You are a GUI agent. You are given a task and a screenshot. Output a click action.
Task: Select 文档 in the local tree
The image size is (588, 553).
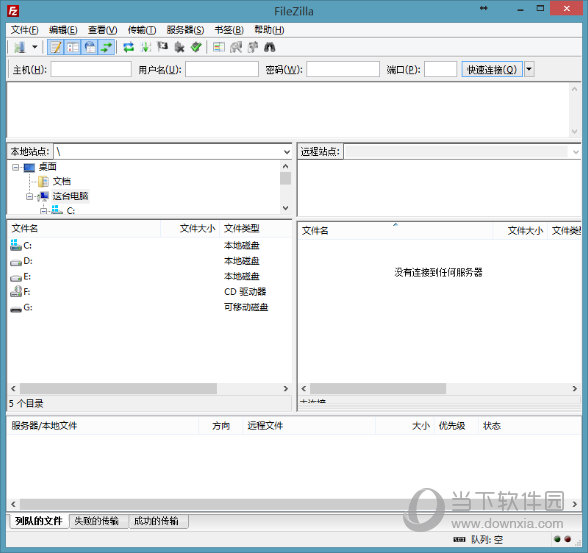62,181
